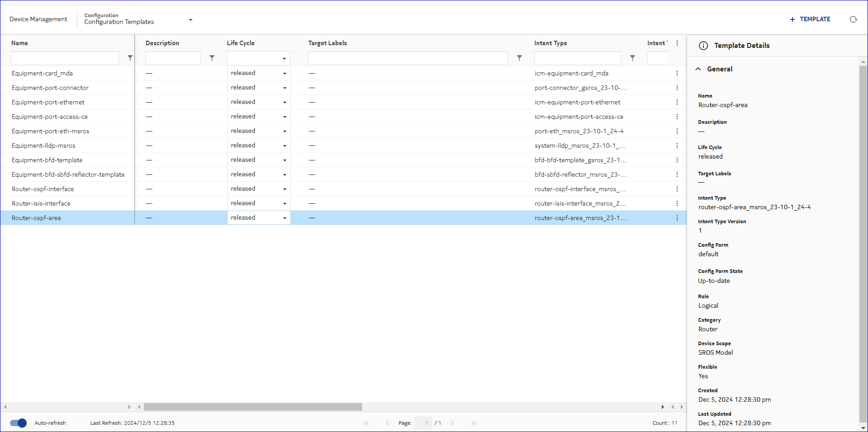
Task: Click the Template Details info icon
Action: 703,46
